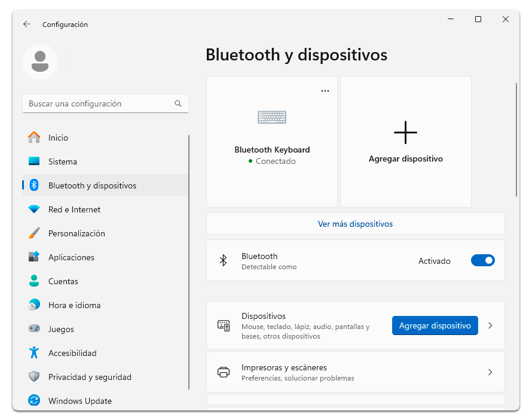Turn off the Bluetooth toggle switch
This screenshot has width=532, height=420.
pos(482,261)
